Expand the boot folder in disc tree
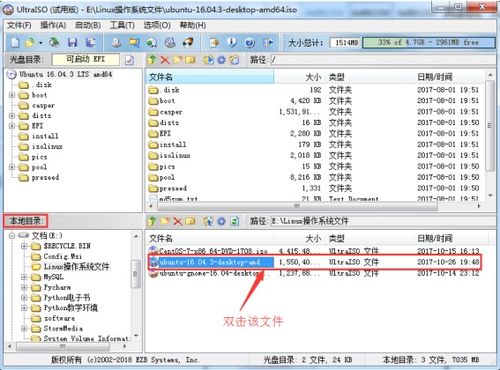The image size is (500, 370). (12, 95)
